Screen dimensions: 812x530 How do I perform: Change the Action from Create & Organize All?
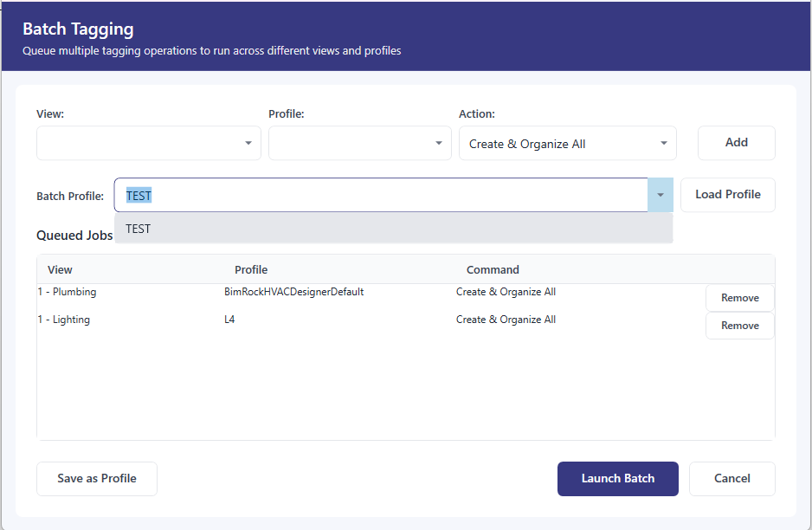[567, 142]
